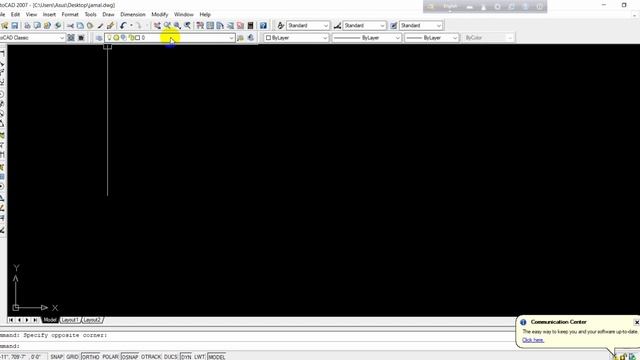Click the Cut scissors icon
This screenshot has height=360, width=640.
pos(70,25)
